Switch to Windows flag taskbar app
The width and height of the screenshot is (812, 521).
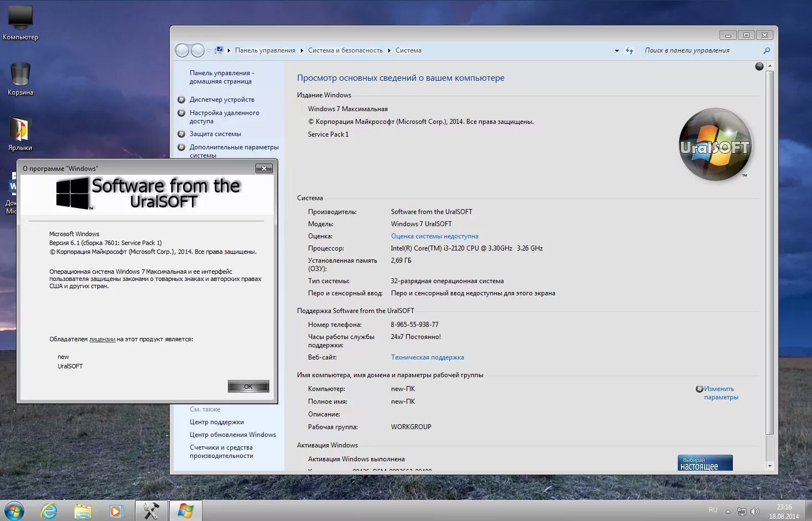[x=185, y=510]
